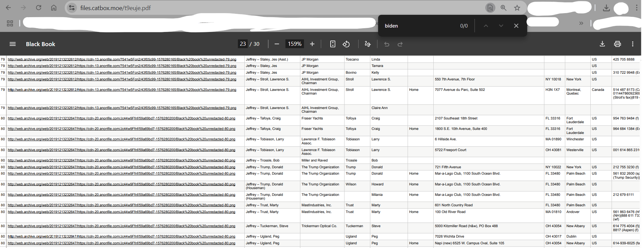
Task: Click the 'Toscano' surname cell
Action: click(x=352, y=60)
